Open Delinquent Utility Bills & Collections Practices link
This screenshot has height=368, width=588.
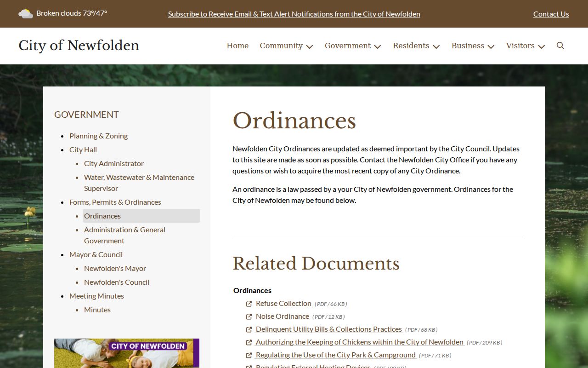[x=329, y=329]
